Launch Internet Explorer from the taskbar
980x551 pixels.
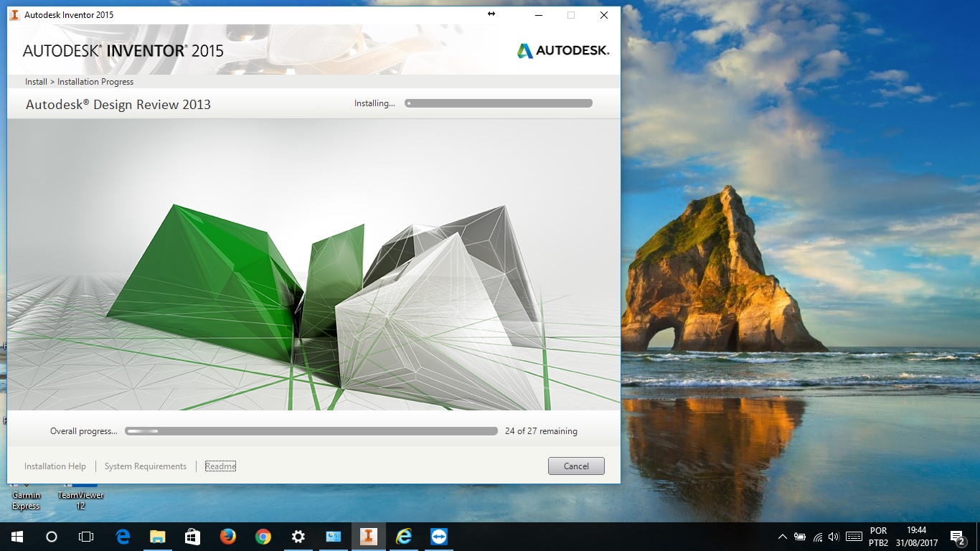point(403,536)
